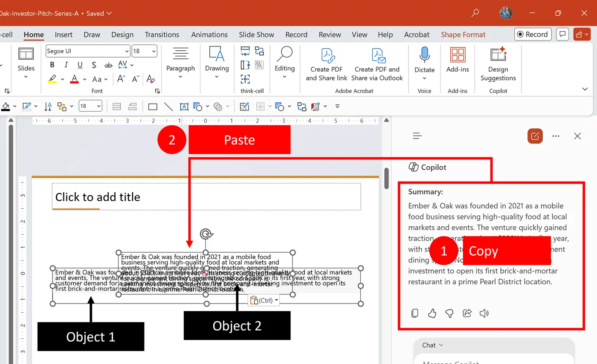Open Slides group menu

(x=26, y=63)
